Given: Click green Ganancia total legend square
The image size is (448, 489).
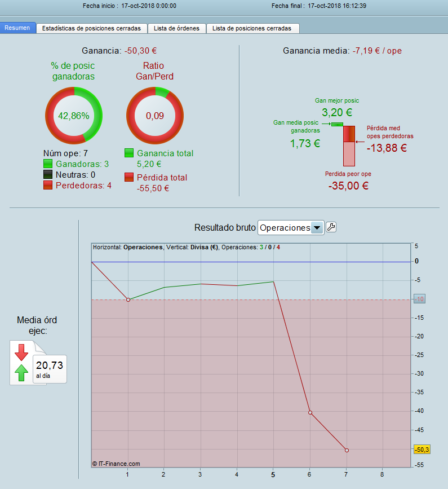Looking at the screenshot, I should click(129, 153).
